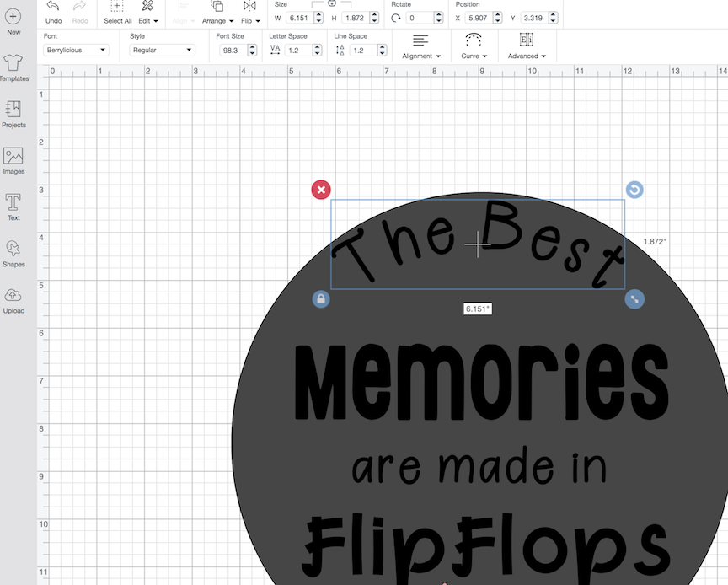Screen dimensions: 728x585
Task: Click the Font Size input field
Action: coord(233,51)
